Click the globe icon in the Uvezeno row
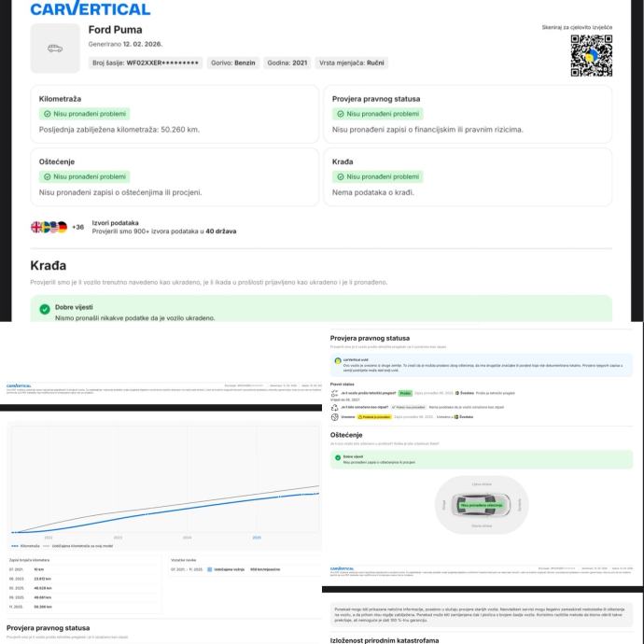 [334, 417]
